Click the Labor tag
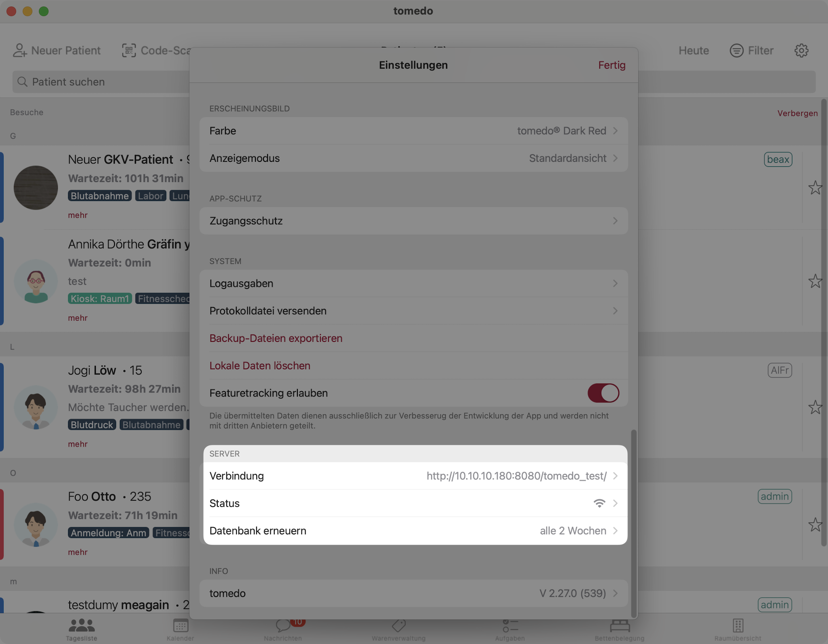The width and height of the screenshot is (828, 644). 151,196
